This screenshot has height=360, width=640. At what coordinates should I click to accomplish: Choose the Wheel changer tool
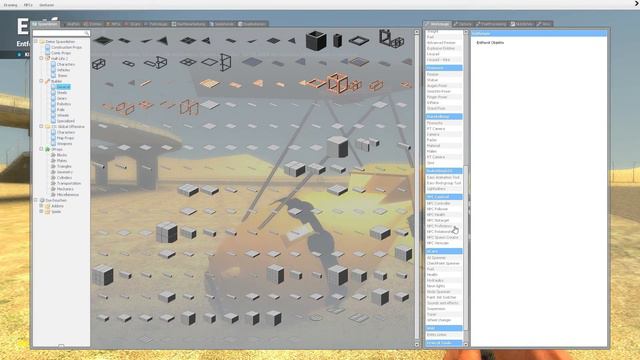[444, 320]
